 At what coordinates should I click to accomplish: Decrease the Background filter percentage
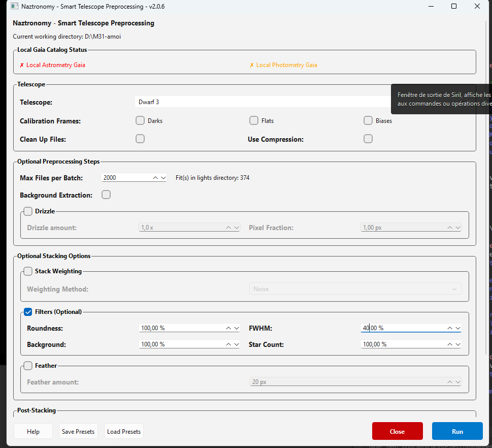point(237,344)
